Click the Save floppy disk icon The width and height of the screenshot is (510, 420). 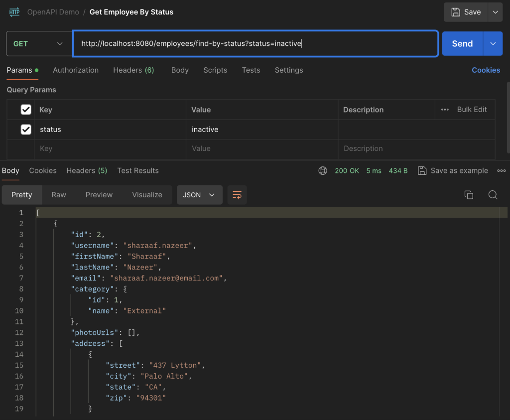[456, 12]
